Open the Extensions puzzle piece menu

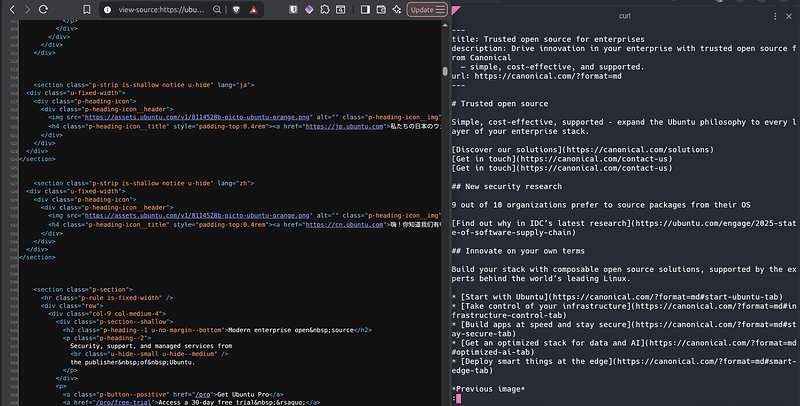[325, 9]
